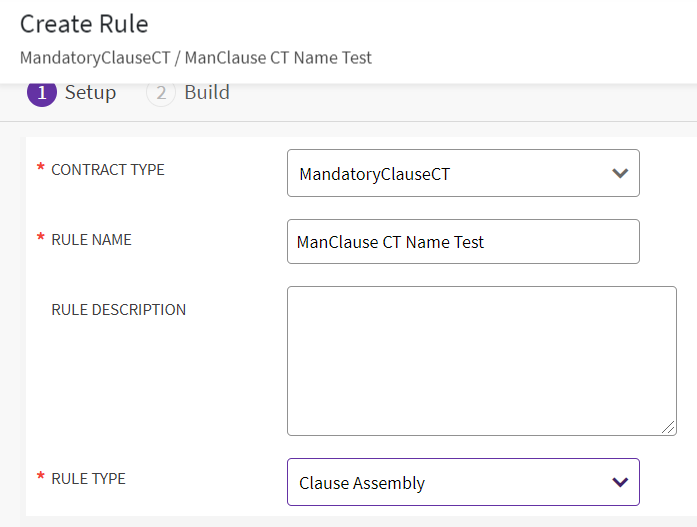Focus the Rule Name text field
Image resolution: width=697 pixels, height=527 pixels.
[462, 242]
